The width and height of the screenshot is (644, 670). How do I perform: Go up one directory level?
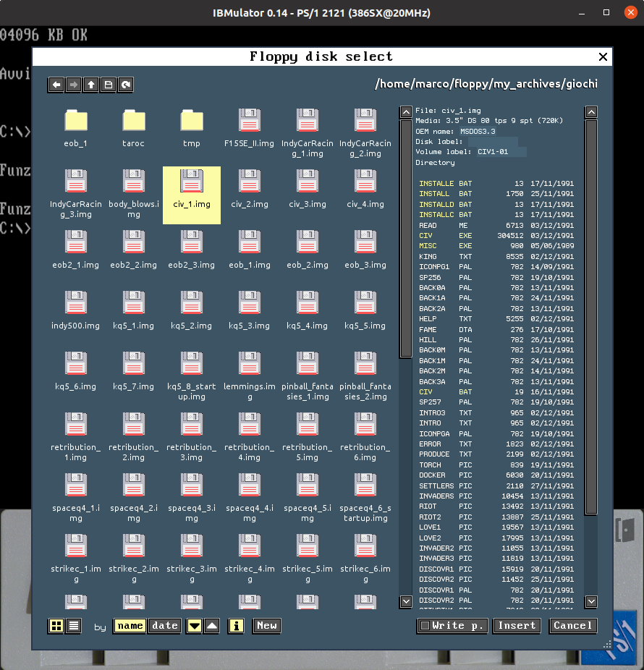point(91,85)
